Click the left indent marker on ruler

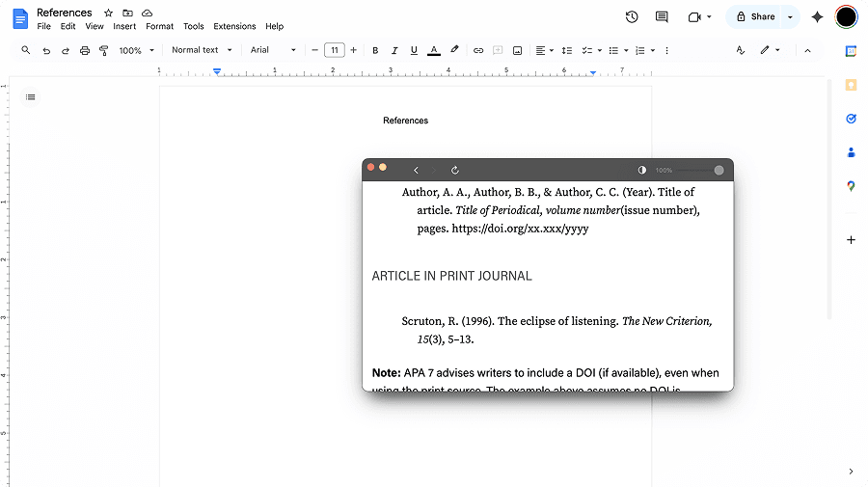217,71
